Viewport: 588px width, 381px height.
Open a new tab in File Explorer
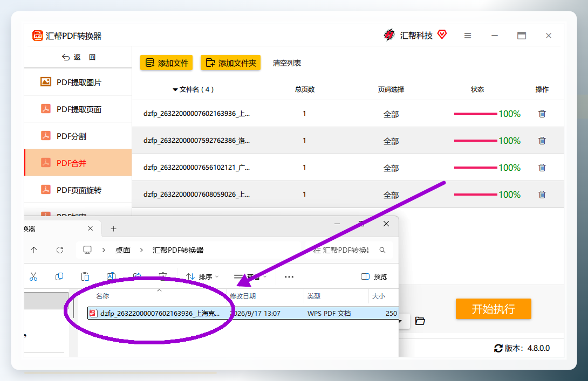[x=114, y=229]
